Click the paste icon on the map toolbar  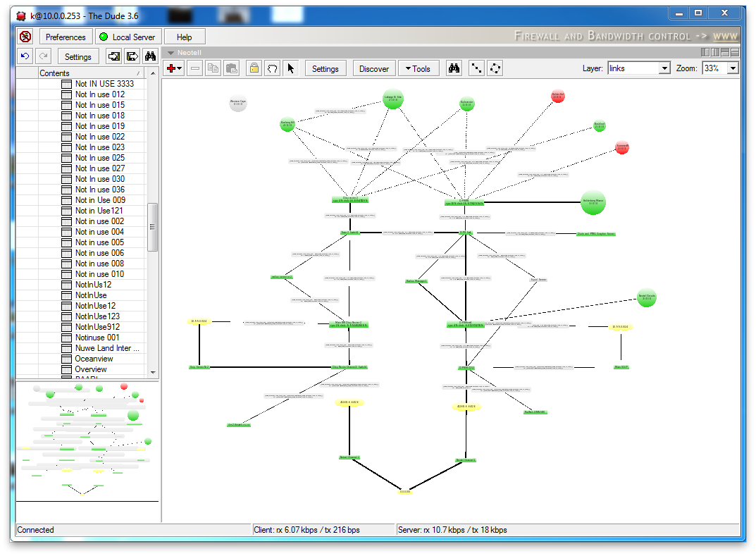coord(230,68)
